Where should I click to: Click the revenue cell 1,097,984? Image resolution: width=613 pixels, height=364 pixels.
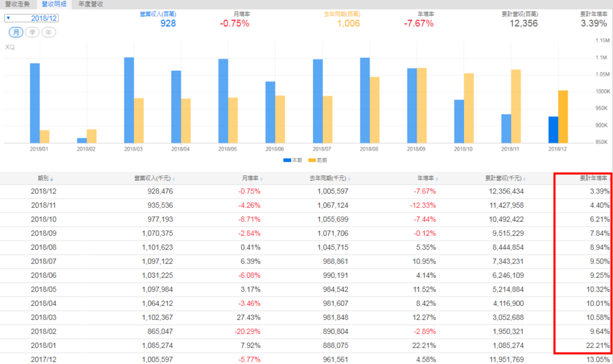coord(157,290)
